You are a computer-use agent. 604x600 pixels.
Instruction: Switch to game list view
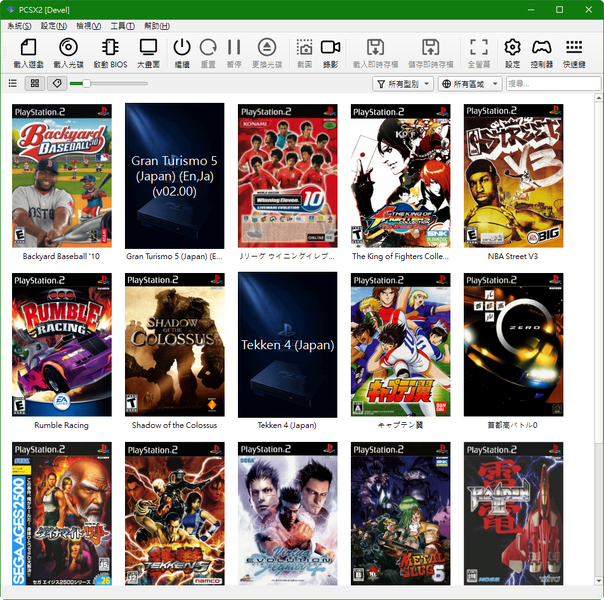click(x=13, y=84)
